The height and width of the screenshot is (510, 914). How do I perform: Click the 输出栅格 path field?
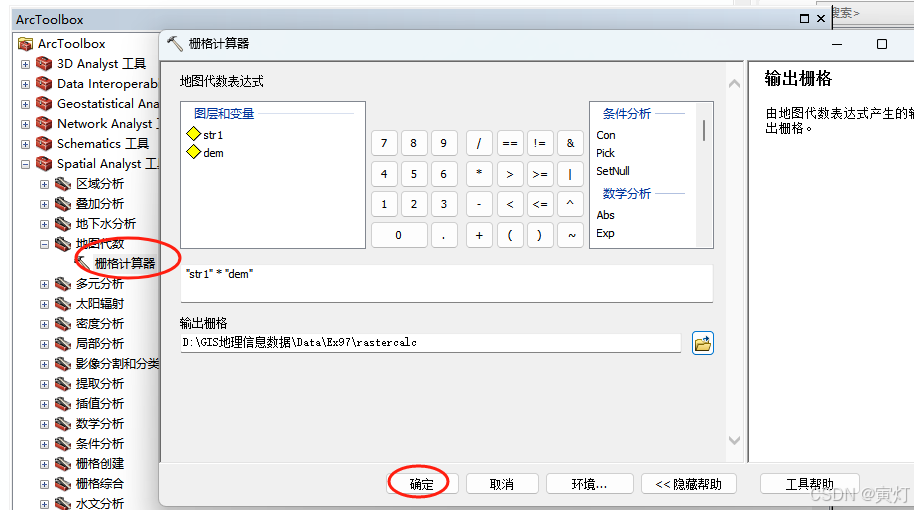431,343
